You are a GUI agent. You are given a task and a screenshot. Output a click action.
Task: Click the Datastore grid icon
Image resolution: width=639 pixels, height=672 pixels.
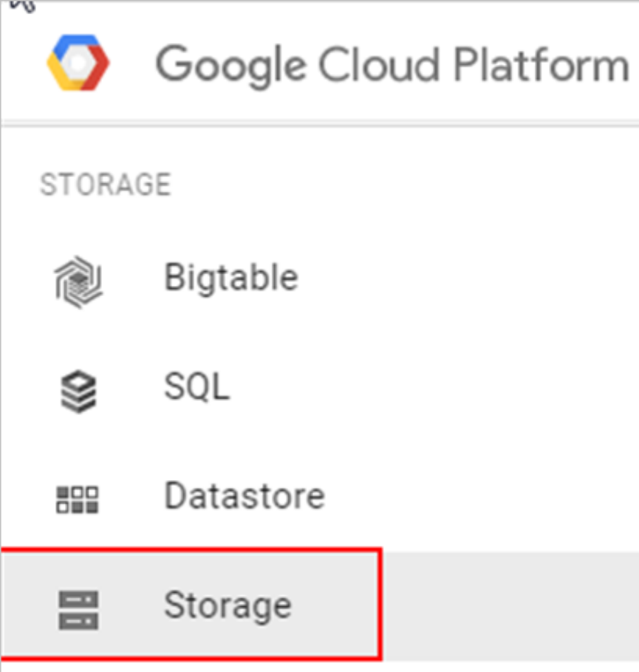click(78, 499)
